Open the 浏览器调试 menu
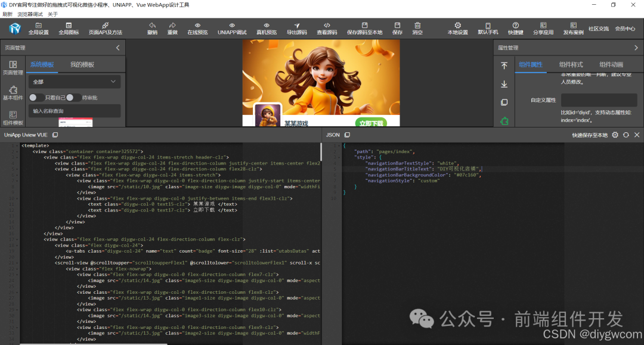 (x=30, y=14)
